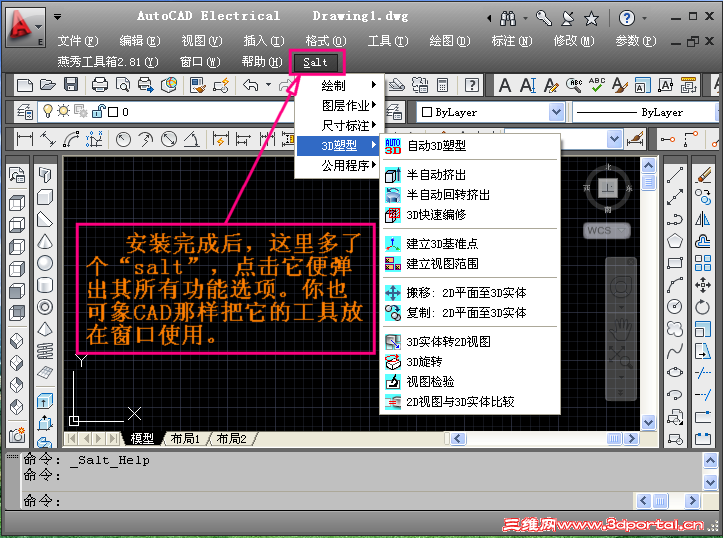Image resolution: width=723 pixels, height=538 pixels.
Task: Select the Cone solid tool
Action: [45, 241]
